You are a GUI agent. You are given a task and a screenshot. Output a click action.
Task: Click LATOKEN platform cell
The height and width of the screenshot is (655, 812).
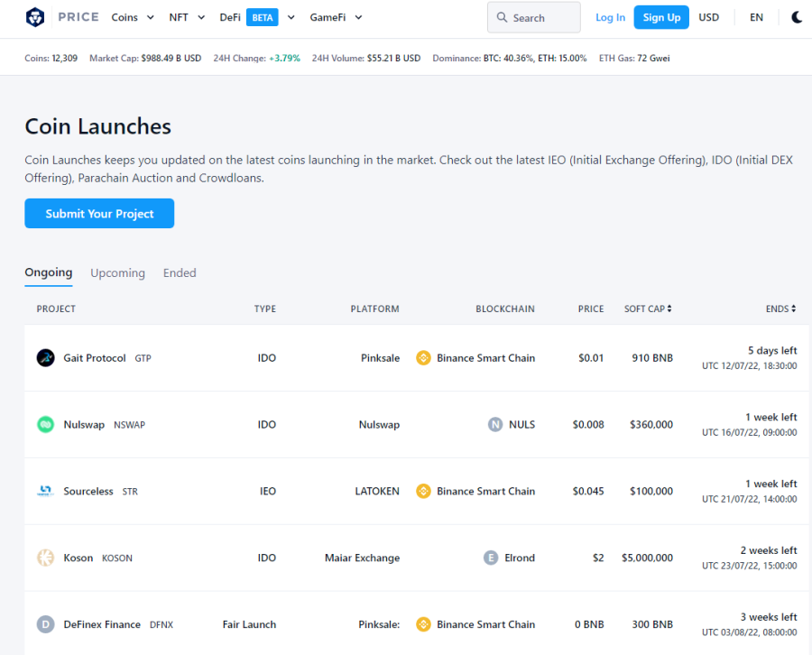pos(377,491)
